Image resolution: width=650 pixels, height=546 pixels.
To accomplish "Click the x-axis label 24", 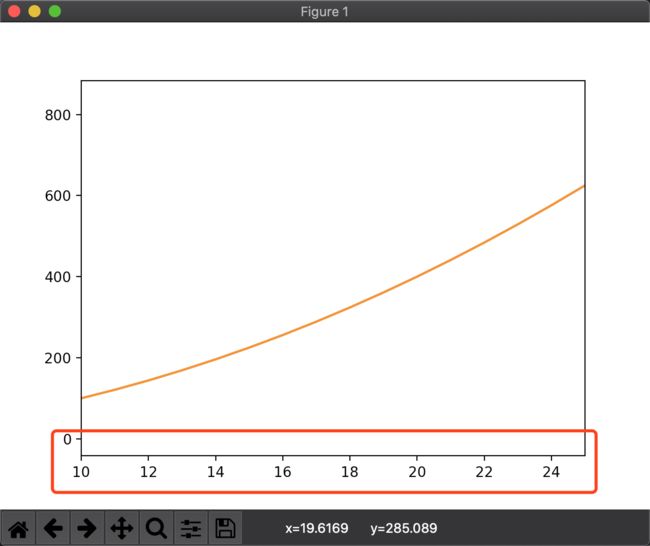I will coord(551,472).
